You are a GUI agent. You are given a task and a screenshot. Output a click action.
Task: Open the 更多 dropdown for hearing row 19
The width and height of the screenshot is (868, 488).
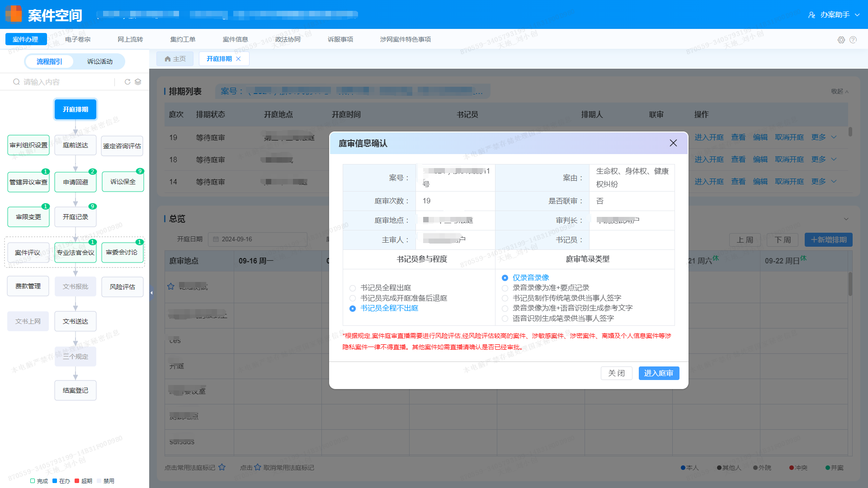tap(818, 137)
